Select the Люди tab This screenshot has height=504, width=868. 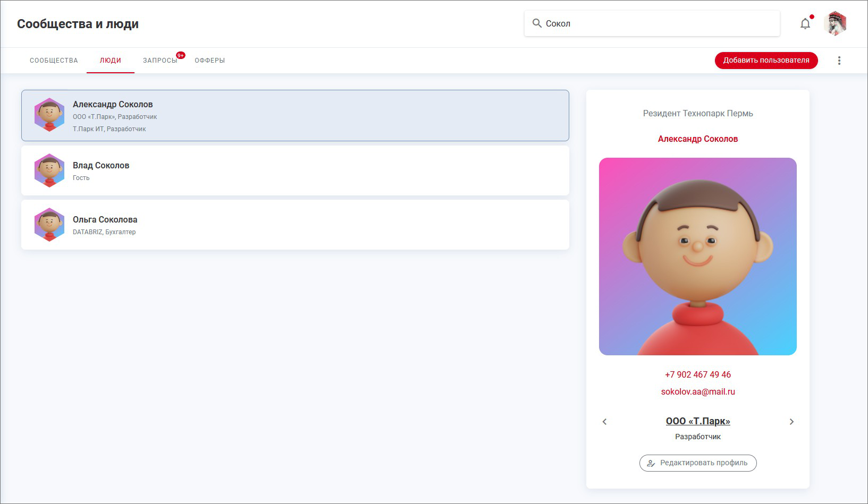(x=111, y=61)
